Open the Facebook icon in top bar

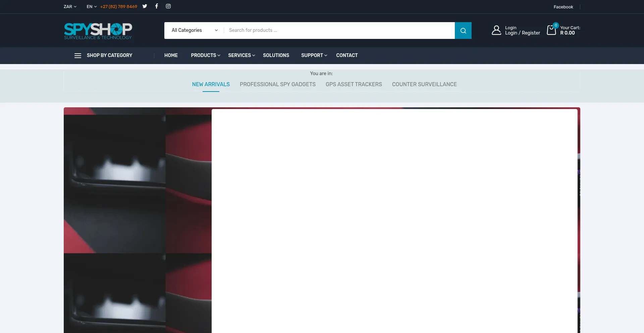point(156,6)
